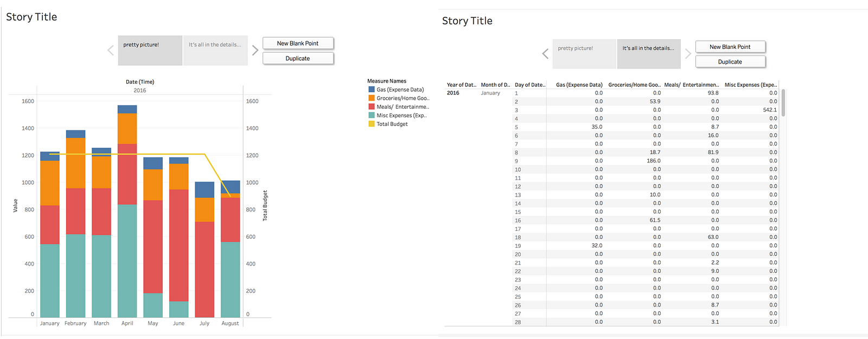Select the blue Gas (Expense Data) legend swatch
The width and height of the screenshot is (868, 339).
click(x=372, y=90)
